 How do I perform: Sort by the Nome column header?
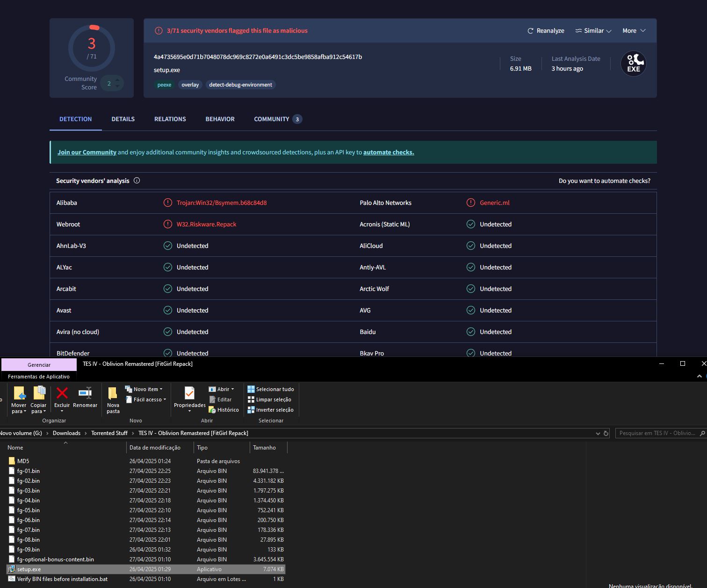(65, 448)
